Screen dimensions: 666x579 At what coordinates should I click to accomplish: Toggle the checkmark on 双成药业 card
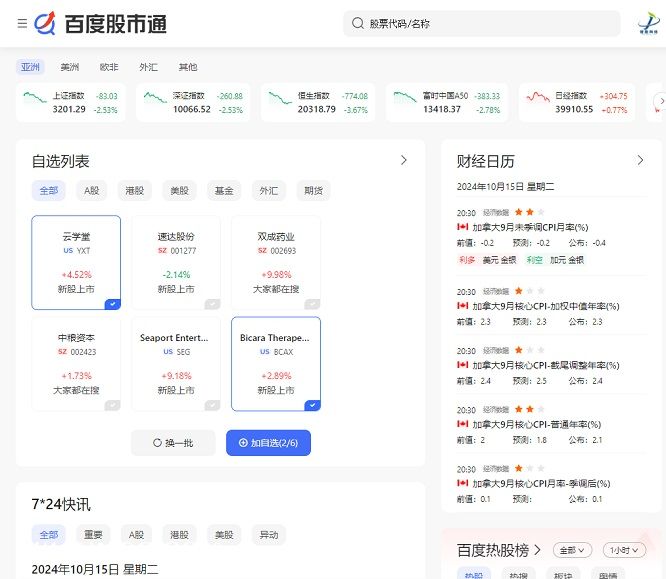[x=313, y=304]
